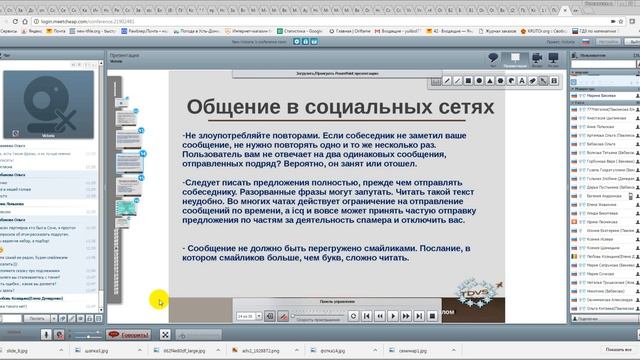The image size is (640, 360).
Task: Open the Yandex bookmark
Action: (32, 31)
